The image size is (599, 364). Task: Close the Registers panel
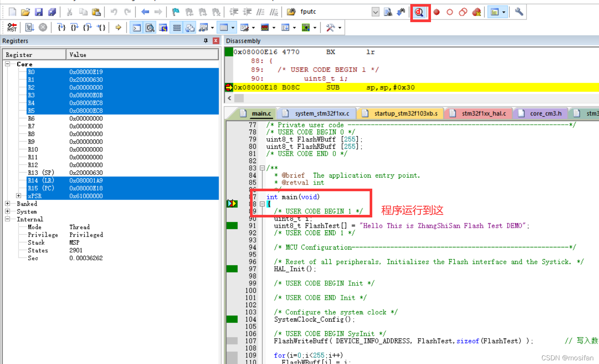point(216,41)
